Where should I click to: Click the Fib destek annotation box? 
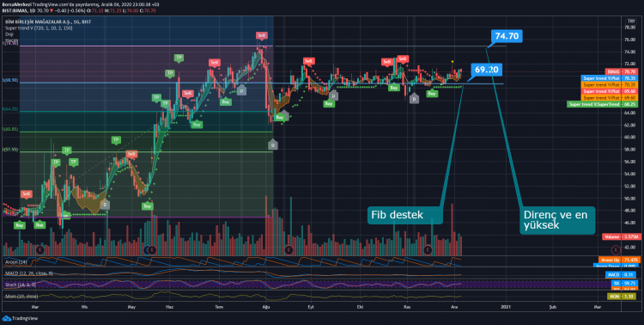point(404,215)
